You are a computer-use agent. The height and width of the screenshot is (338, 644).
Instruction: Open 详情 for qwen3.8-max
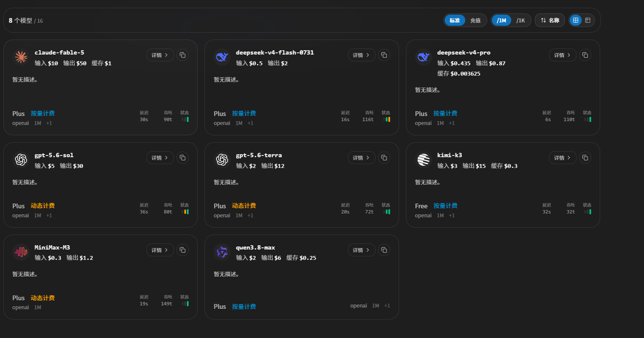(x=362, y=250)
